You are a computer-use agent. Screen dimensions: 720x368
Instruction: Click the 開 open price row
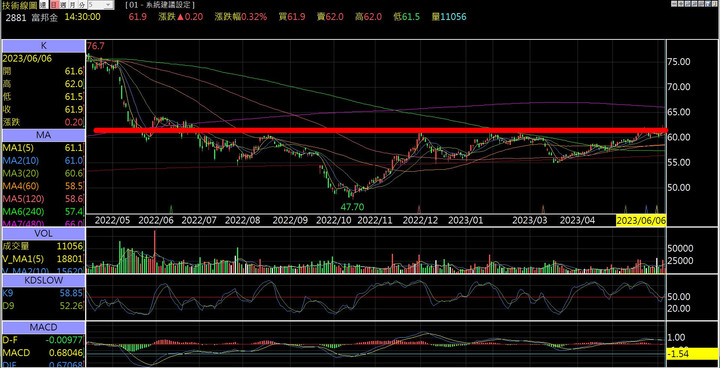point(44,72)
